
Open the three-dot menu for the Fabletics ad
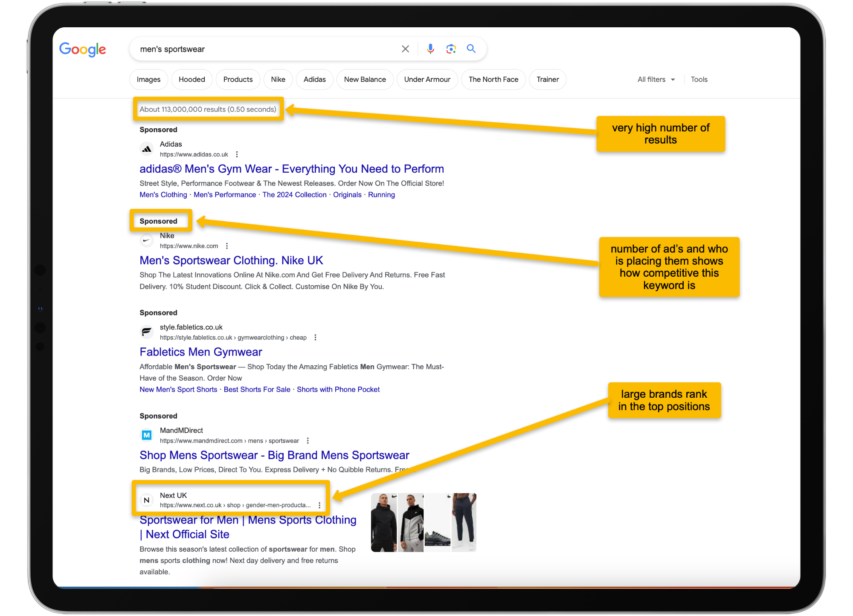(x=315, y=337)
